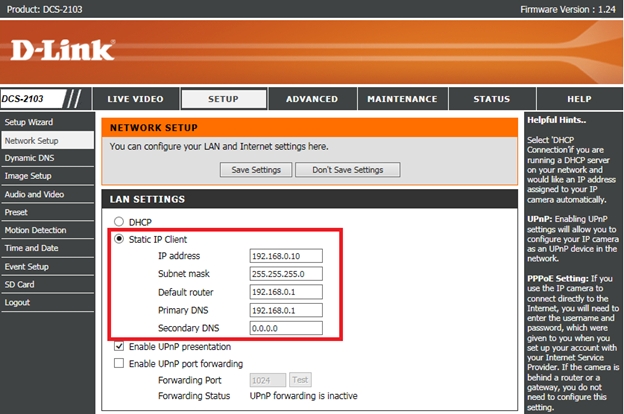Choose Static IP Client radio button

[x=120, y=240]
